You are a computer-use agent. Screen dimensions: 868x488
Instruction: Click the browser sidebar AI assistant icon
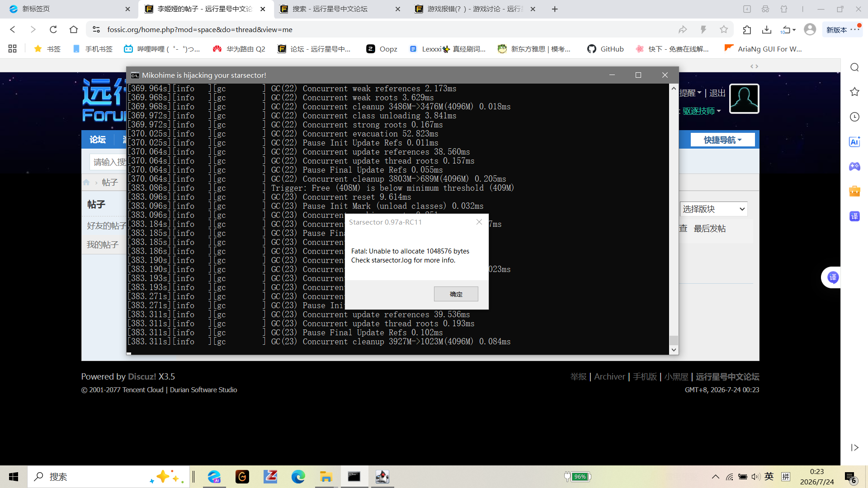point(854,142)
